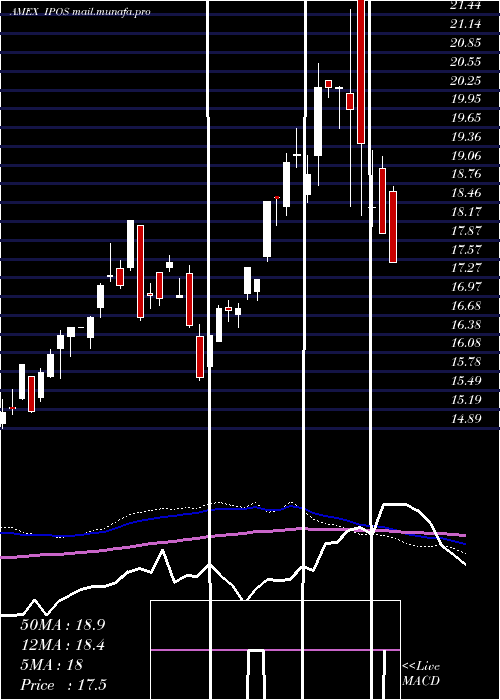The image size is (500, 700).
Task: Click the 16.38 price axis label
Action: tap(466, 324)
